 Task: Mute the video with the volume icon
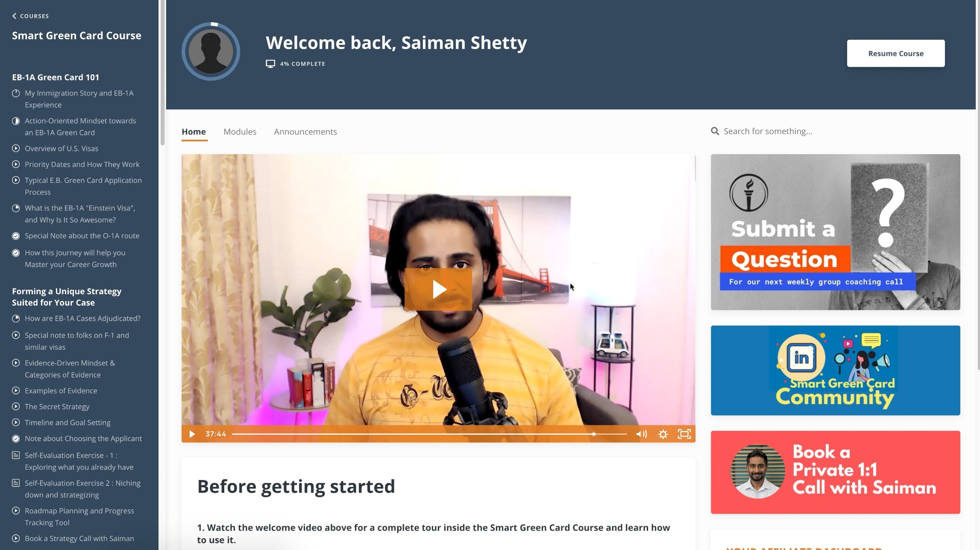(641, 434)
